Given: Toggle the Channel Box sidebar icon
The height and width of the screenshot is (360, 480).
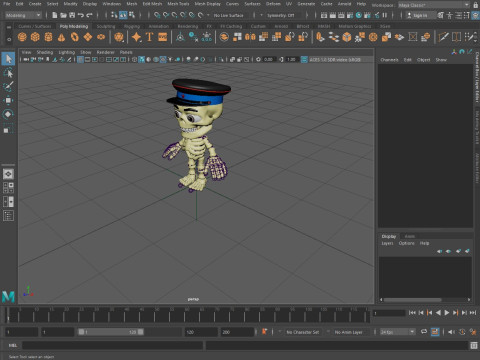Looking at the screenshot, I should (475, 15).
